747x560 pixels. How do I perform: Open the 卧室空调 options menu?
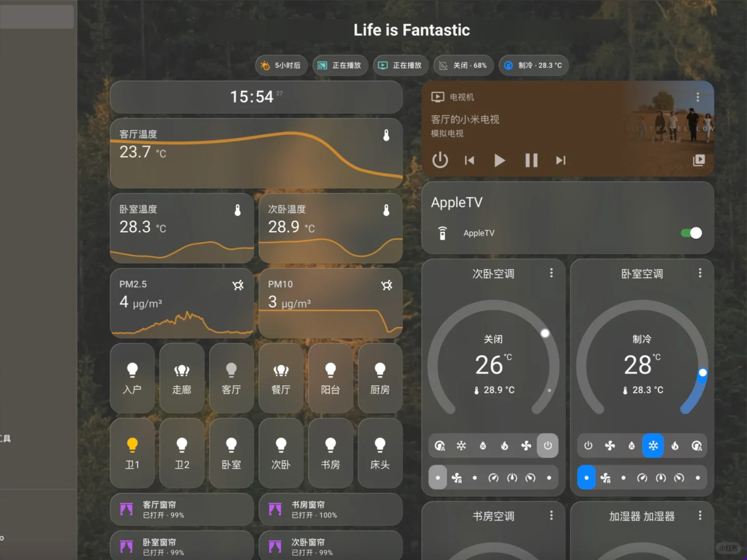click(700, 273)
